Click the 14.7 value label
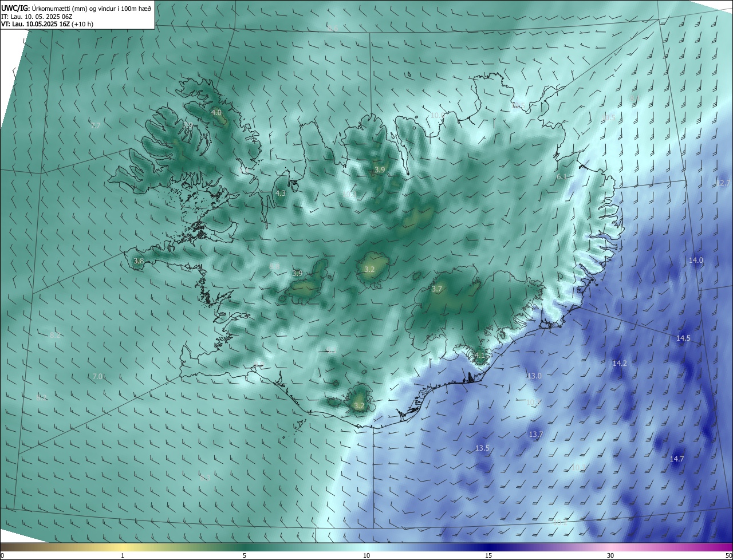The width and height of the screenshot is (733, 560). point(677,459)
